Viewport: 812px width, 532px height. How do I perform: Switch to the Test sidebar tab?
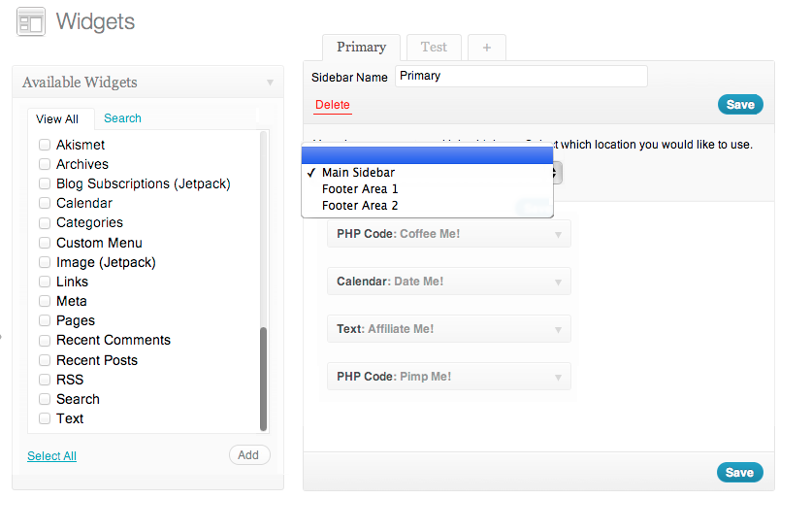coord(434,47)
